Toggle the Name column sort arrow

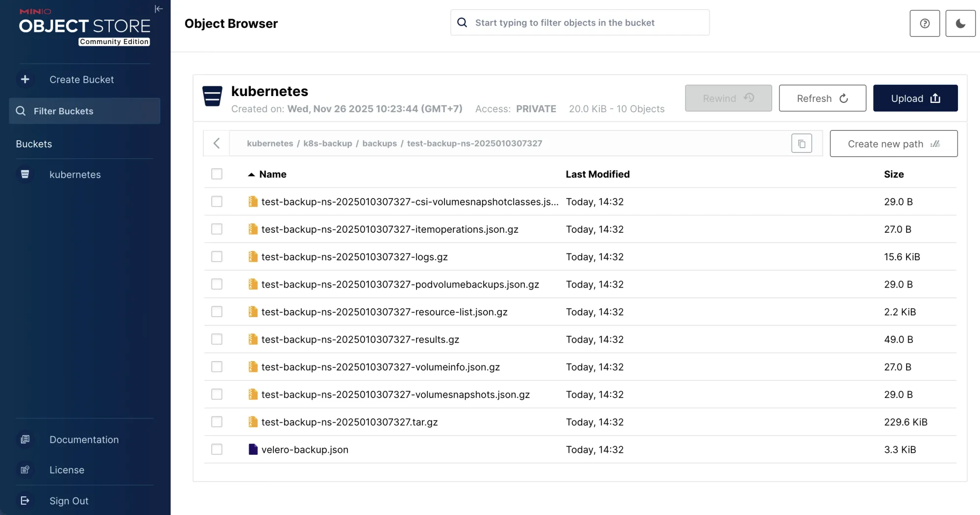[x=251, y=174]
